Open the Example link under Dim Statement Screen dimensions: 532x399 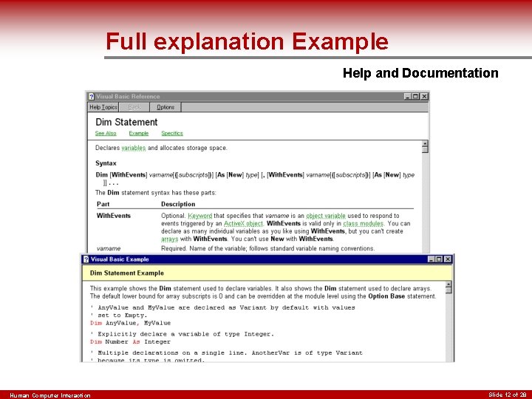pos(139,133)
